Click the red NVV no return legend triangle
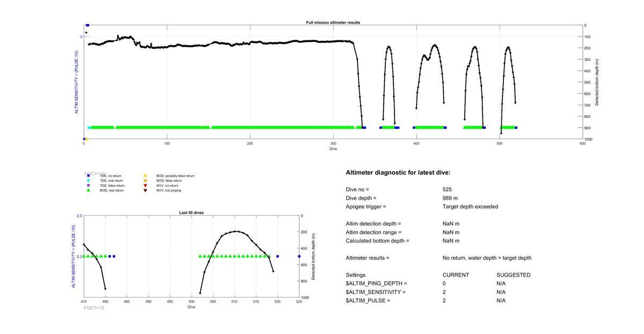 (x=145, y=185)
